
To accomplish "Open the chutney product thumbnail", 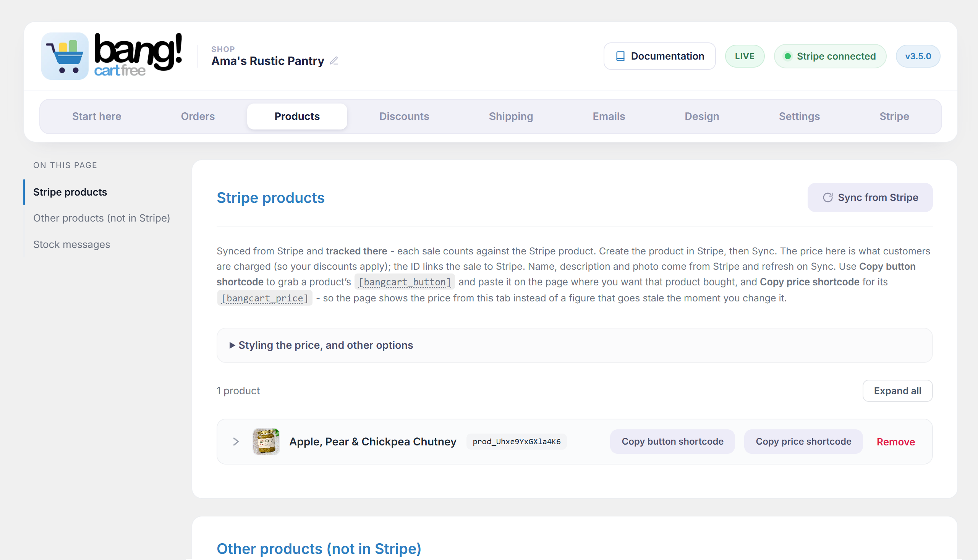I will click(266, 442).
